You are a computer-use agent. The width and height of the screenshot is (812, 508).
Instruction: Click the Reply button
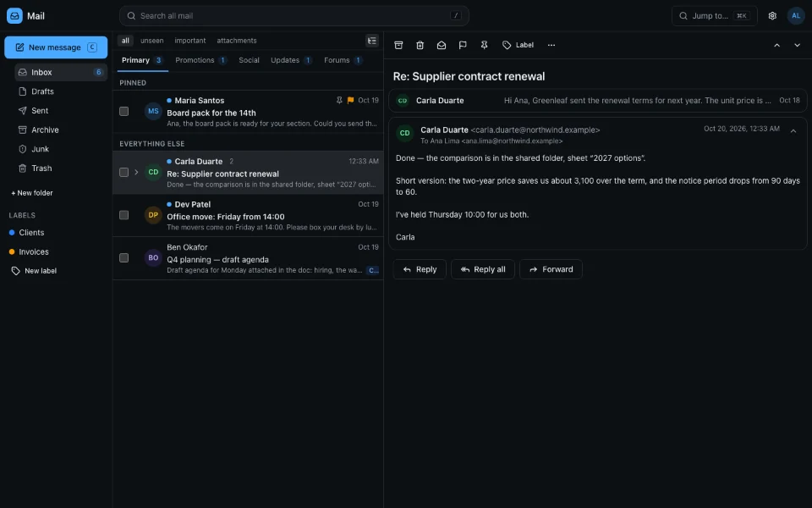pyautogui.click(x=420, y=269)
